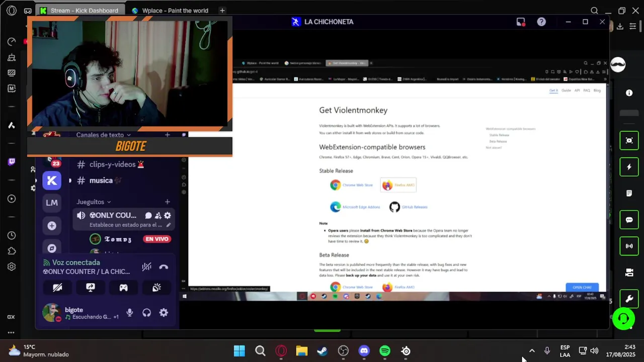
Task: Open Discord user settings gear
Action: coord(164,313)
